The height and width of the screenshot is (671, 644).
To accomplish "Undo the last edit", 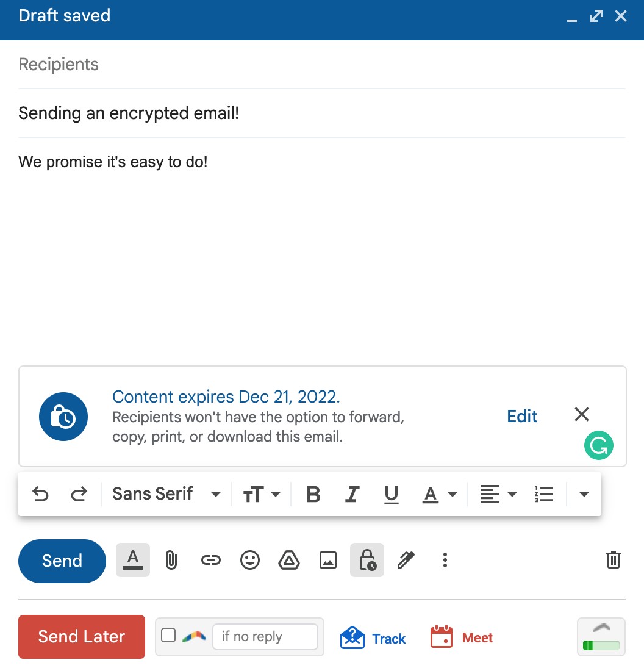I will (x=40, y=494).
